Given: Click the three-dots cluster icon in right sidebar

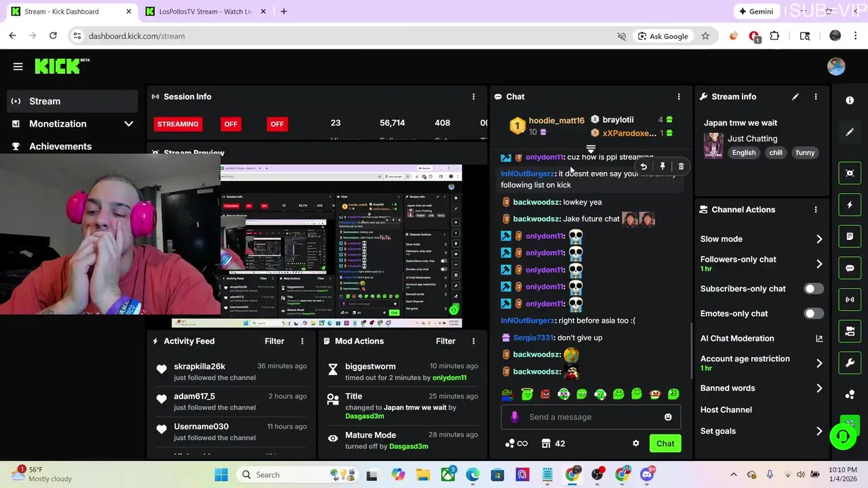Looking at the screenshot, I should click(850, 394).
